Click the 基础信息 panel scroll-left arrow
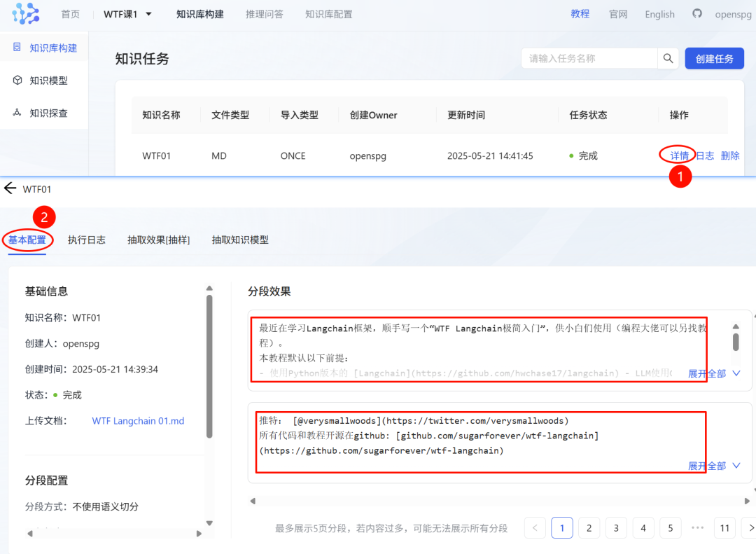756x554 pixels. click(30, 533)
